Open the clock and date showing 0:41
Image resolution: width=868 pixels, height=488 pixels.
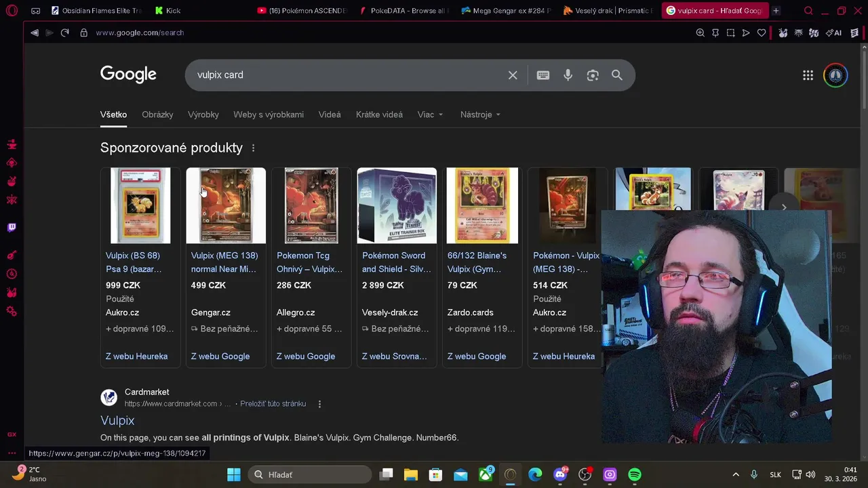point(841,474)
